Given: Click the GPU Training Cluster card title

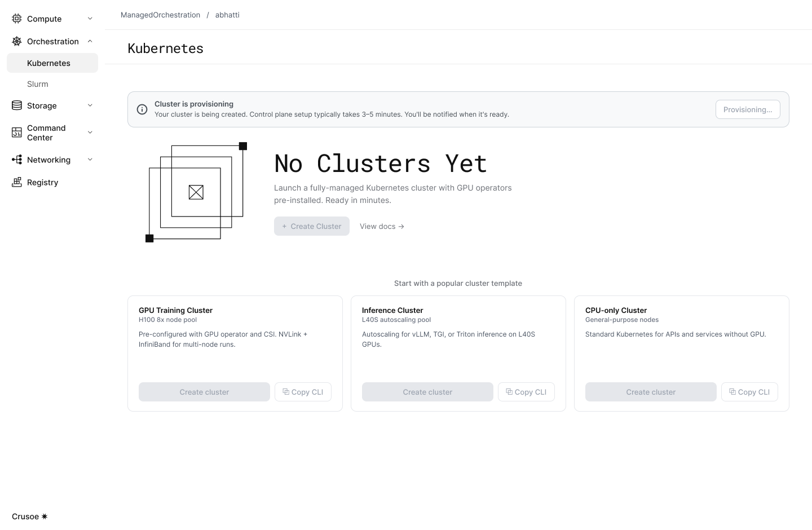Looking at the screenshot, I should pyautogui.click(x=175, y=310).
